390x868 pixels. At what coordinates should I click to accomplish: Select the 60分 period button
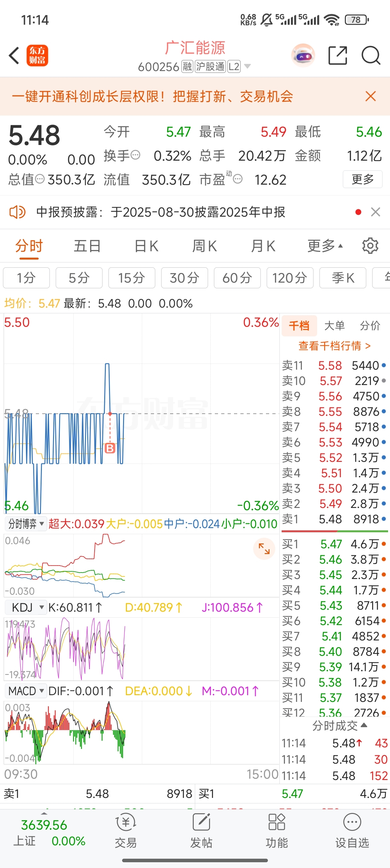coord(237,278)
